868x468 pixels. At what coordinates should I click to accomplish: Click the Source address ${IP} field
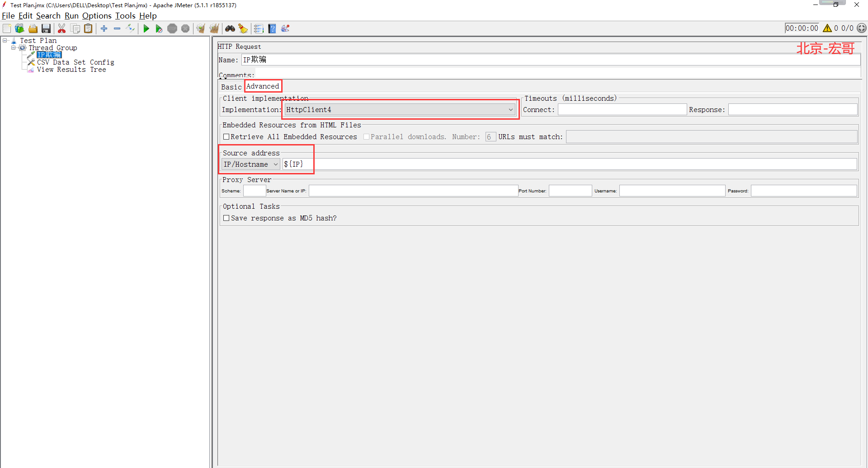click(x=569, y=164)
